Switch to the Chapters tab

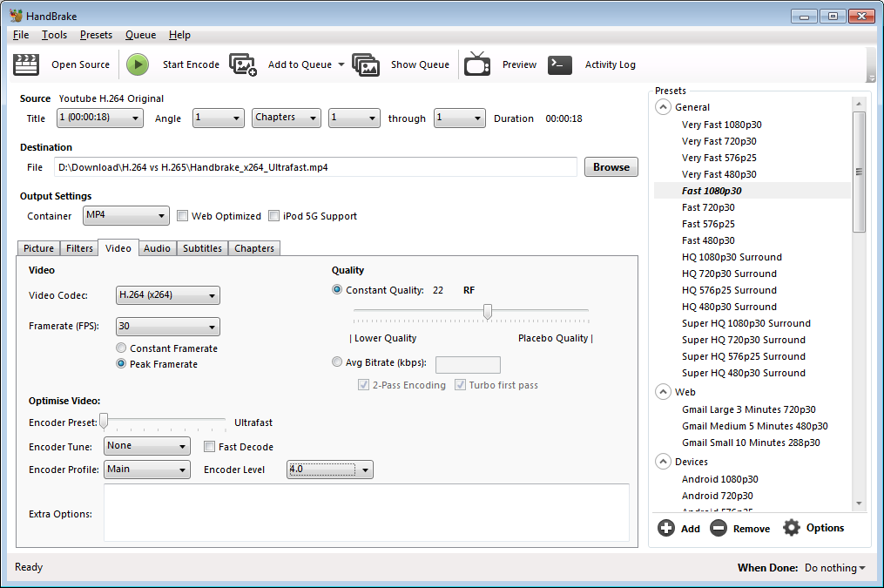(x=254, y=248)
